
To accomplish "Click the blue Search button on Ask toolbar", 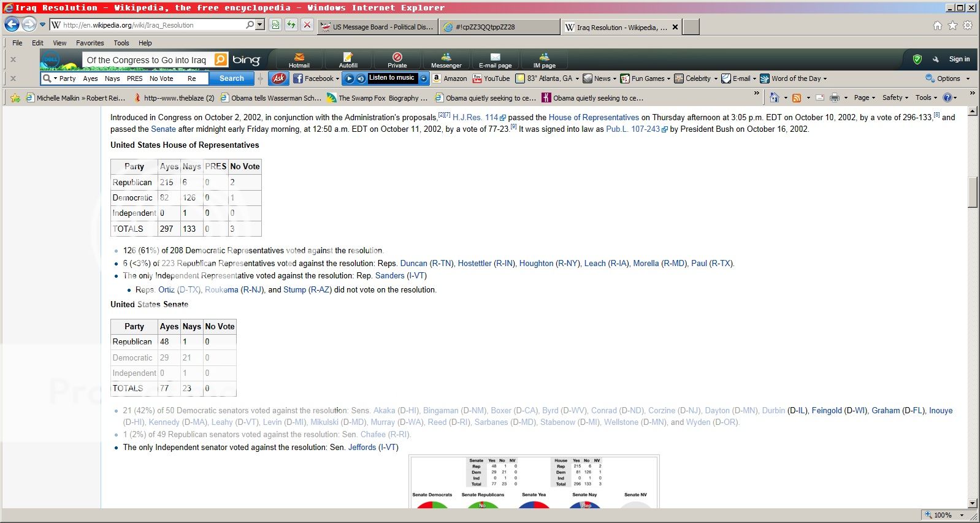I will tap(232, 78).
